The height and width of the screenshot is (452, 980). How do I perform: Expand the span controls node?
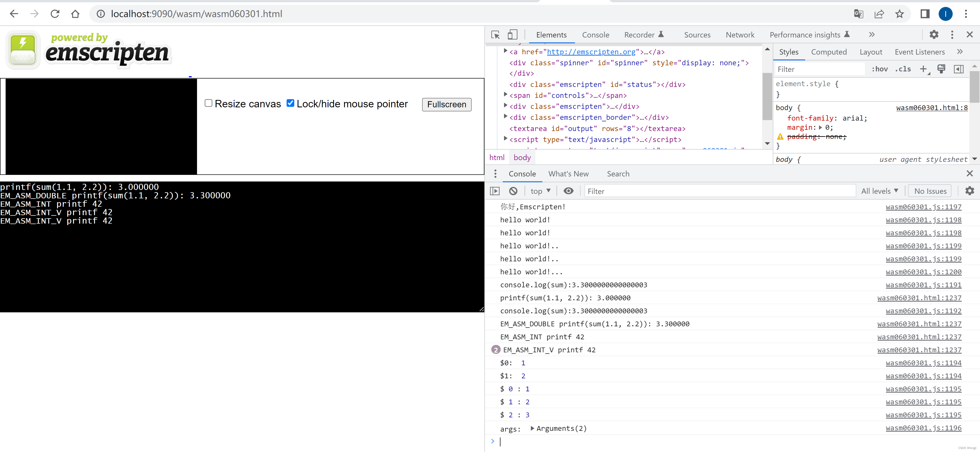(x=505, y=95)
